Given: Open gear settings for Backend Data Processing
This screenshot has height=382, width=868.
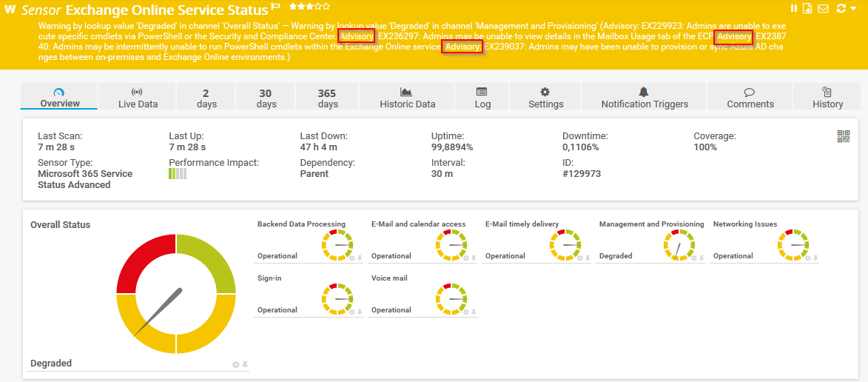Looking at the screenshot, I should [x=351, y=258].
